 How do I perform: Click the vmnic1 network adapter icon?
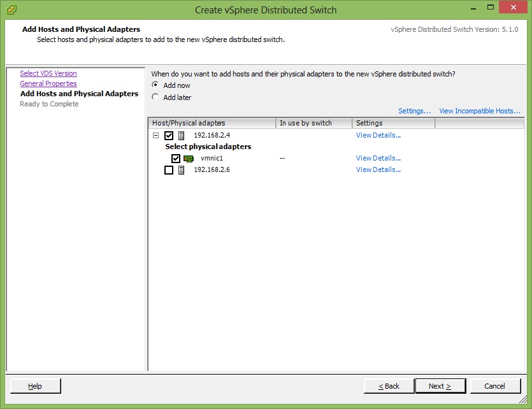coord(189,159)
